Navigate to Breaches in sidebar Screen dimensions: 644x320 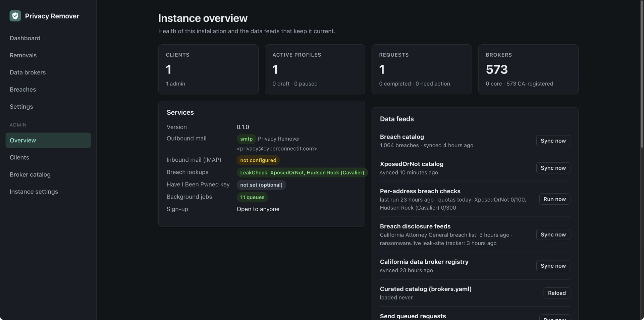23,90
